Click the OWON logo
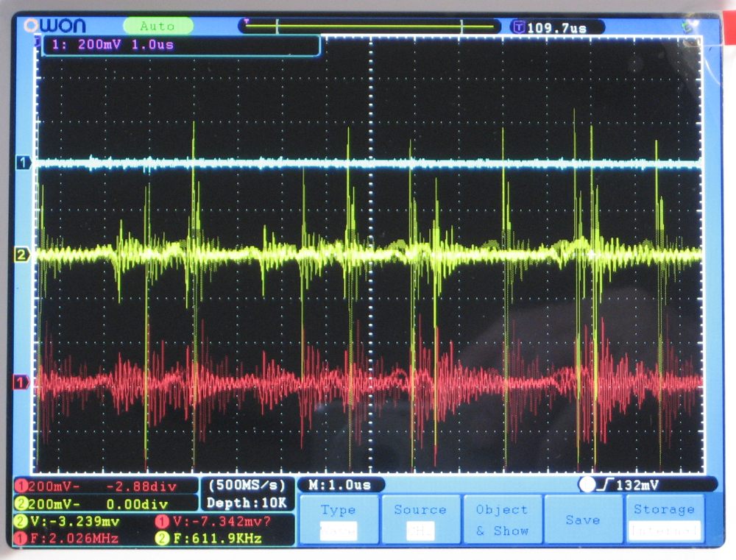Screen dimensions: 736x560 55,25
